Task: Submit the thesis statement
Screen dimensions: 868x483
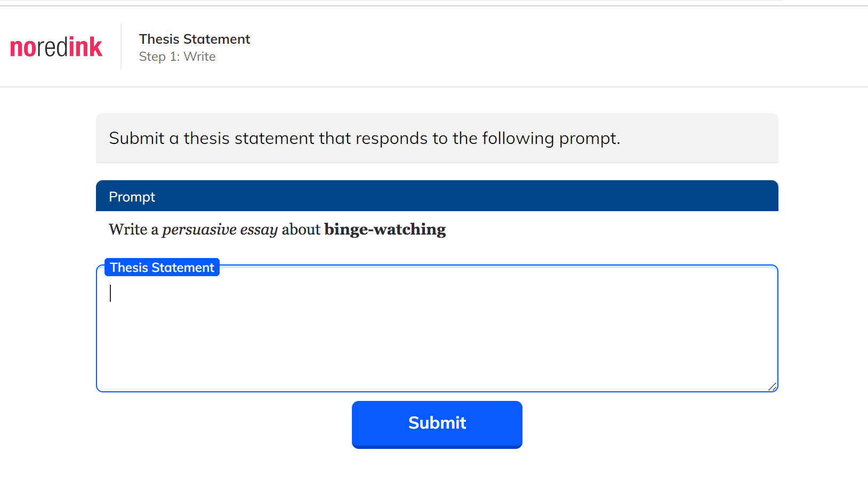Action: point(437,424)
